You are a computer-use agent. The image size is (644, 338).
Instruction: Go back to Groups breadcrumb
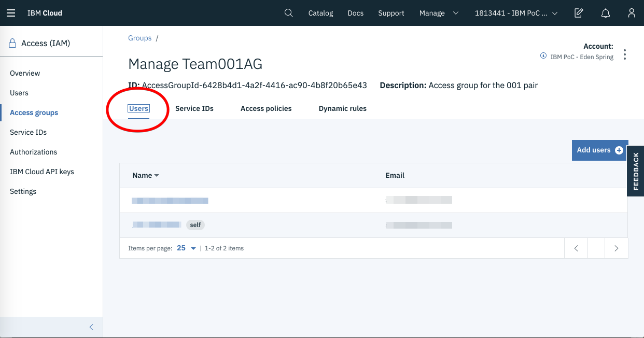click(x=140, y=38)
